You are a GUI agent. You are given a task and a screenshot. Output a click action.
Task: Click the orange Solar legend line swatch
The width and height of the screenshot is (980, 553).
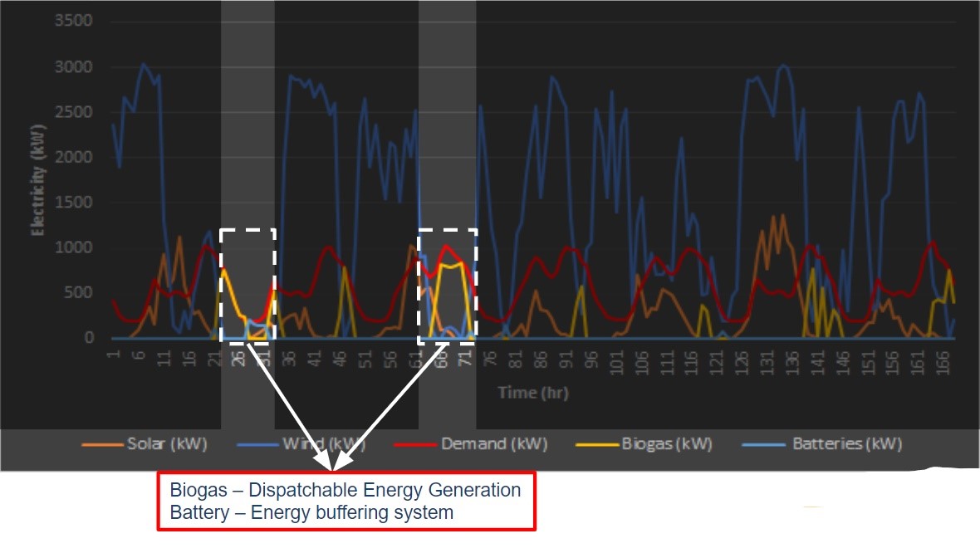pos(102,444)
